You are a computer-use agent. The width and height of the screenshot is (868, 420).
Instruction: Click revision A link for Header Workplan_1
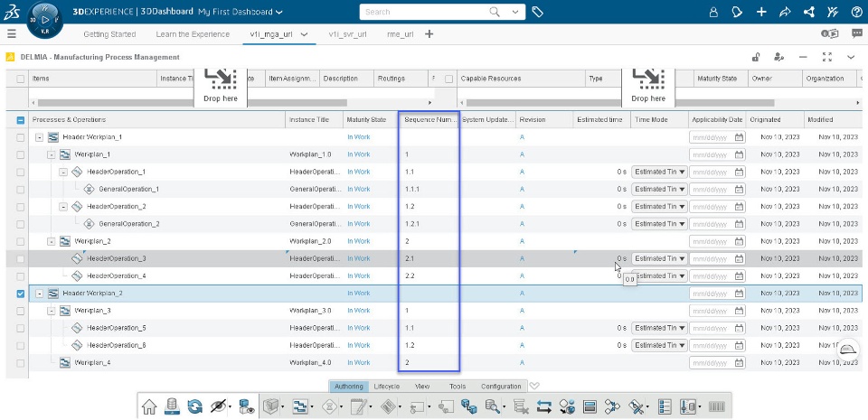pyautogui.click(x=522, y=137)
